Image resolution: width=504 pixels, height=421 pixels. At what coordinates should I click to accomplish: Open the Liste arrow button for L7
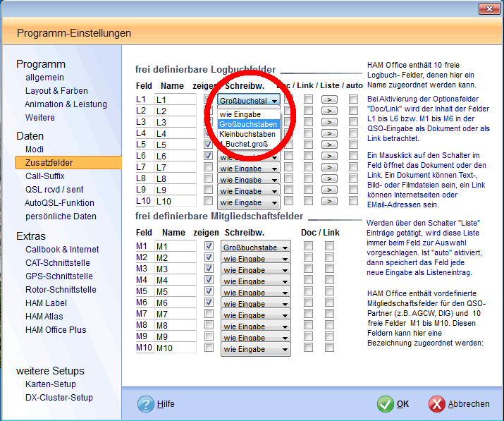[329, 167]
